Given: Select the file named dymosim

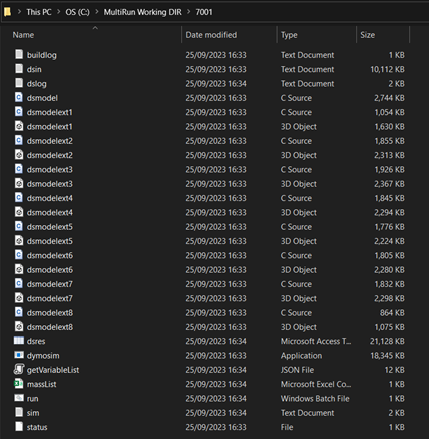Looking at the screenshot, I should point(43,356).
